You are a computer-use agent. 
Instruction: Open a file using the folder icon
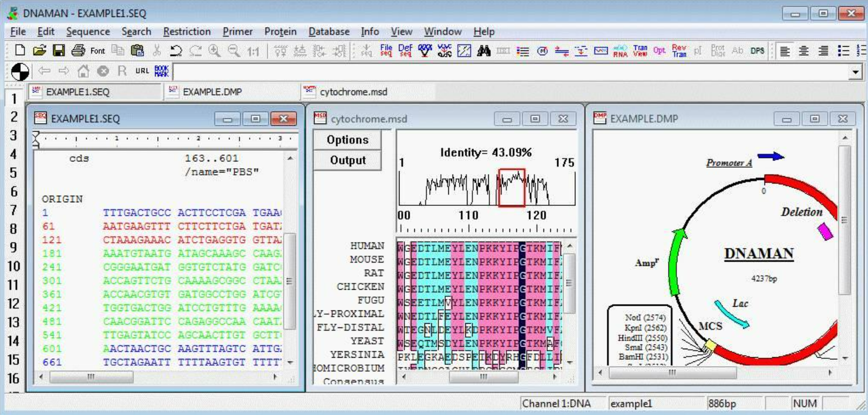39,50
